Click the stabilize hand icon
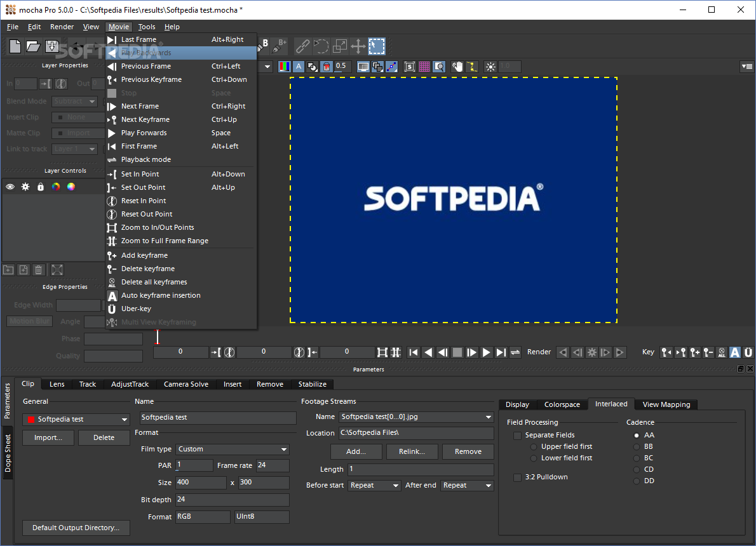This screenshot has width=756, height=546. [x=457, y=67]
